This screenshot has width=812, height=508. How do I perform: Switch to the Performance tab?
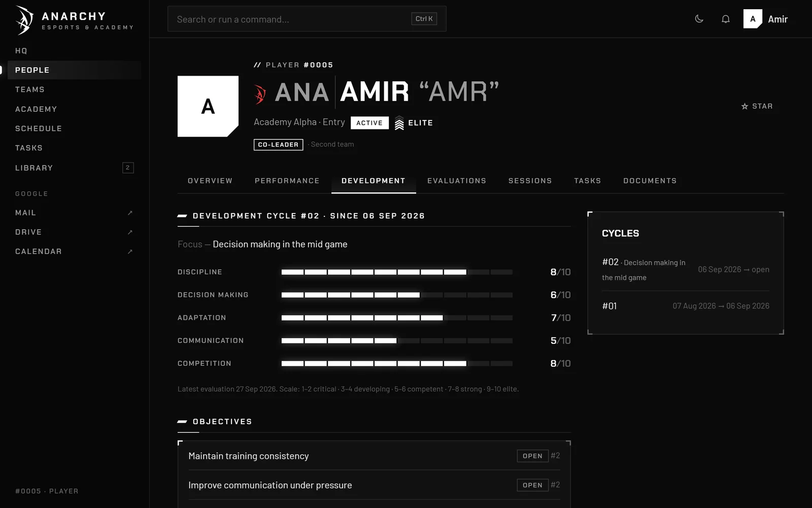coord(287,181)
